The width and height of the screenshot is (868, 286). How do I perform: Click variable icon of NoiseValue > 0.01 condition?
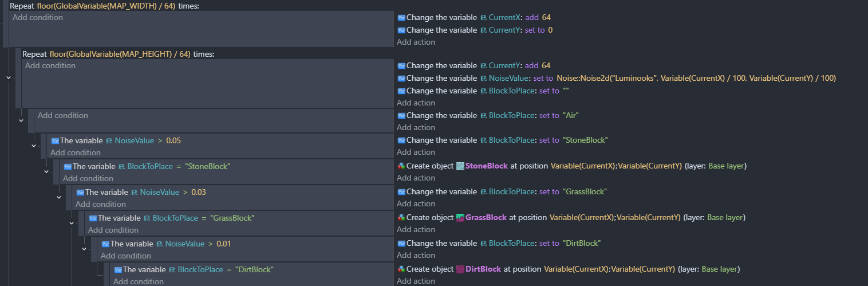pos(105,244)
